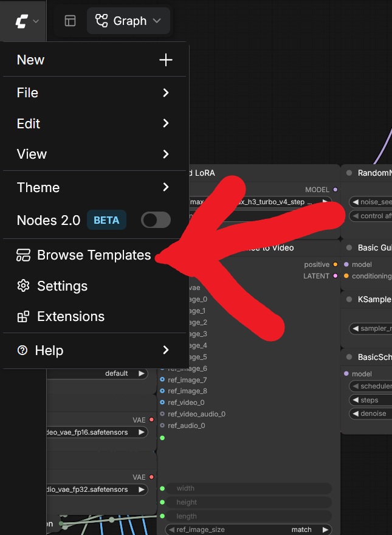Open the Graph mode dropdown
Screen dimensions: 392x535
(128, 21)
